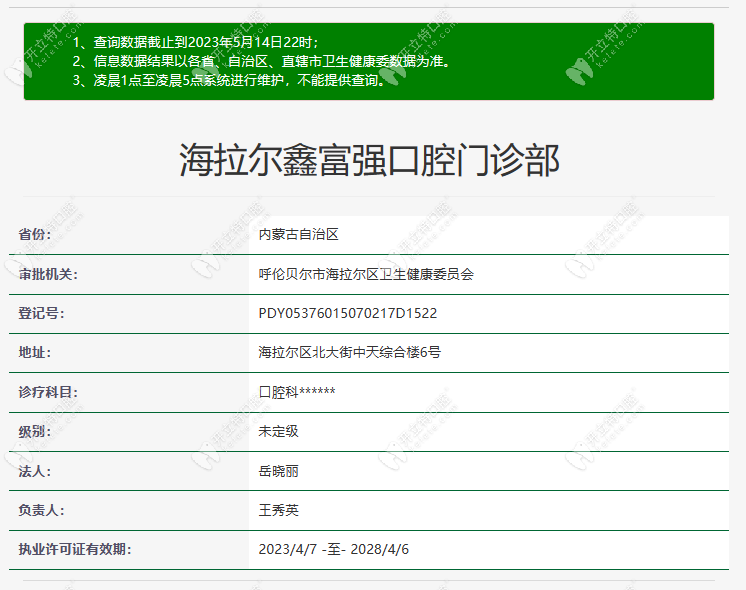Click the validity dates 2023/4/7 -至- 2028/4/6
This screenshot has width=746, height=590.
(334, 549)
